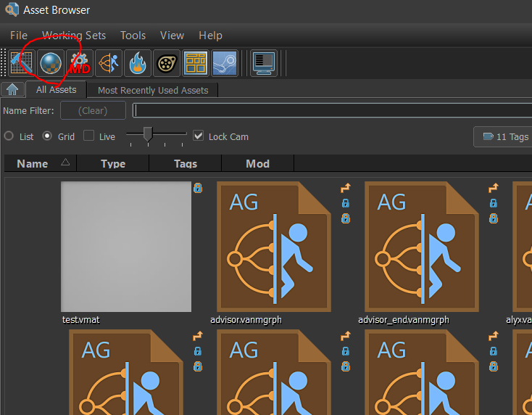
Task: Click the yellow grid layout toolbar icon
Action: (196, 63)
